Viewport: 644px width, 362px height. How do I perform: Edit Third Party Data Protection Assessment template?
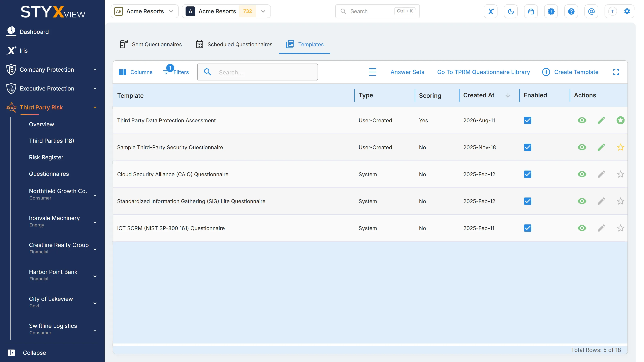point(601,120)
